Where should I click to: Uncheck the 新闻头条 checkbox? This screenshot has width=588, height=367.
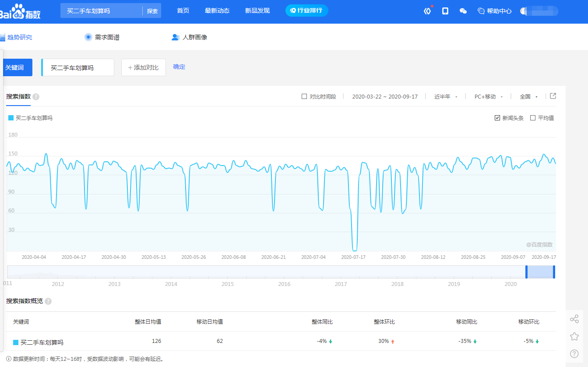497,118
